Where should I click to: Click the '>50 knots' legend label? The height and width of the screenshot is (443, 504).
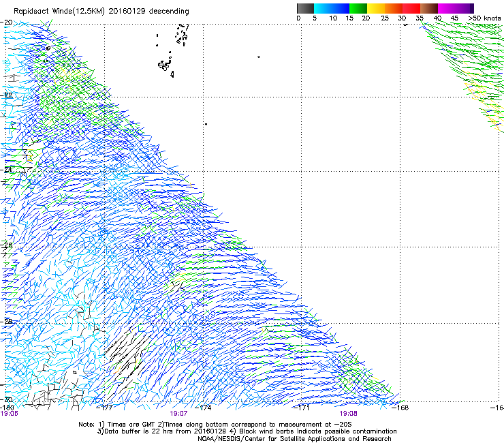[485, 18]
